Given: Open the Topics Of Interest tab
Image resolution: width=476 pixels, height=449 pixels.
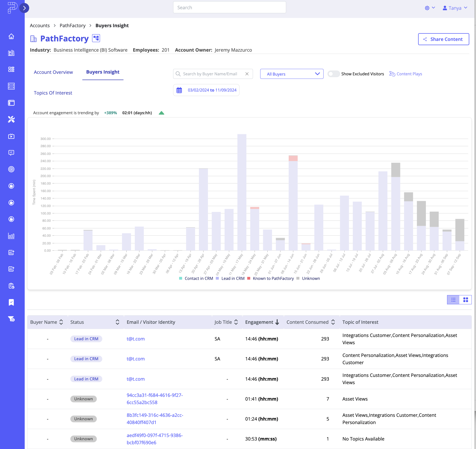Looking at the screenshot, I should (53, 93).
